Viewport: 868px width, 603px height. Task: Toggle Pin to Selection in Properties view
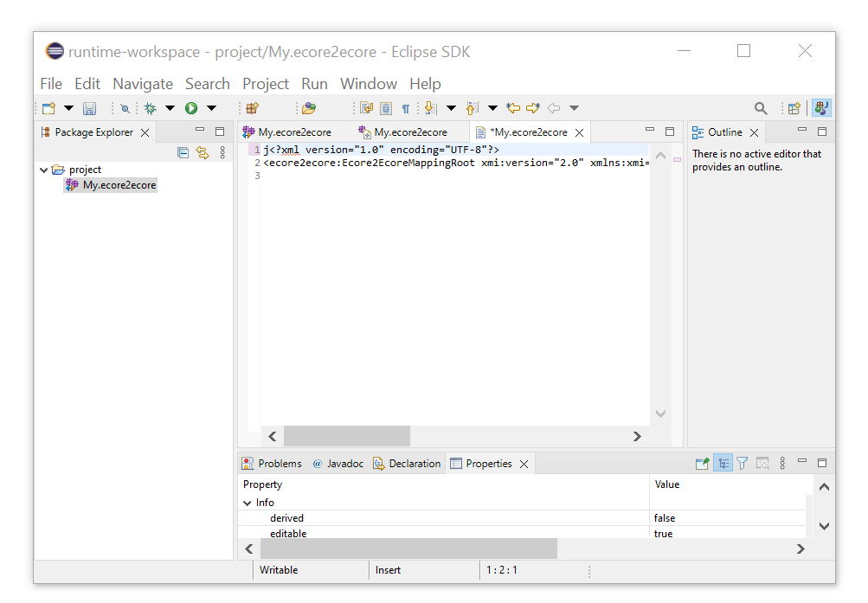click(703, 464)
